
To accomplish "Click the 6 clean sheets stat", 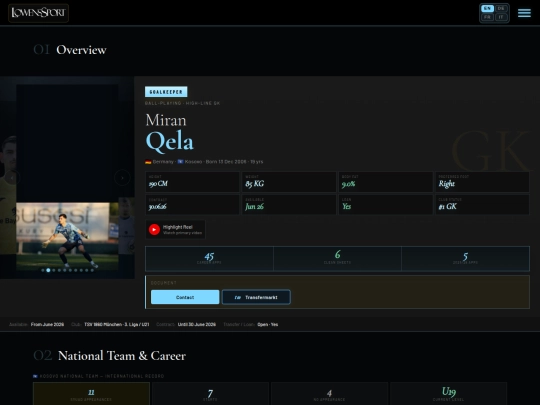I will click(338, 258).
